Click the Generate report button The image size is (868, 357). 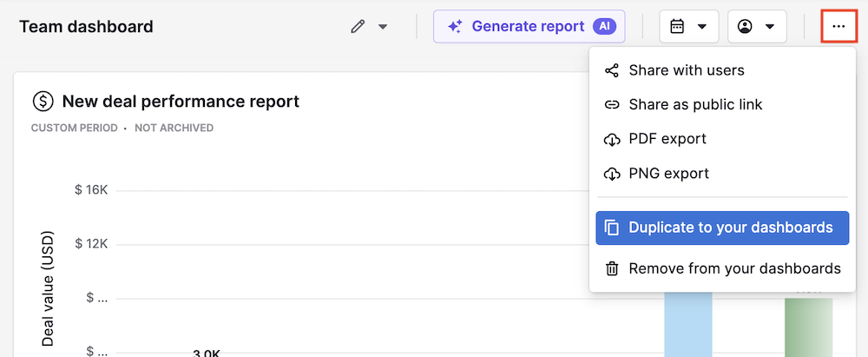(x=529, y=26)
